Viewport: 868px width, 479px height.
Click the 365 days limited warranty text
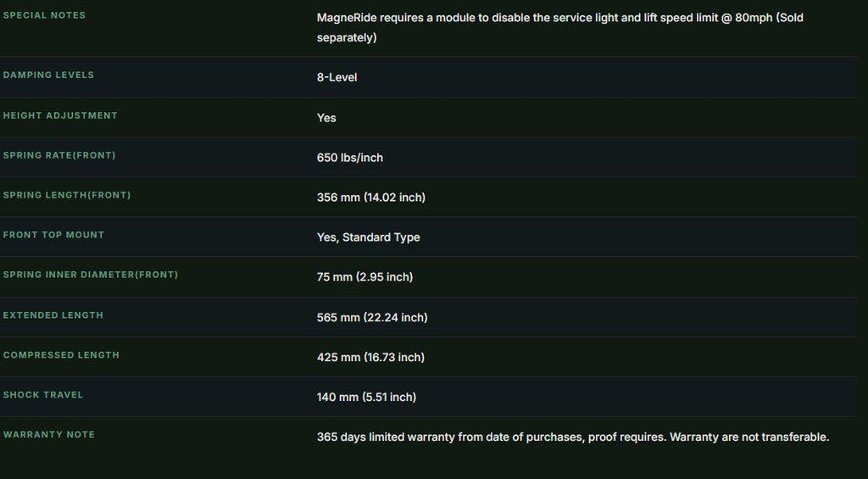click(x=573, y=437)
